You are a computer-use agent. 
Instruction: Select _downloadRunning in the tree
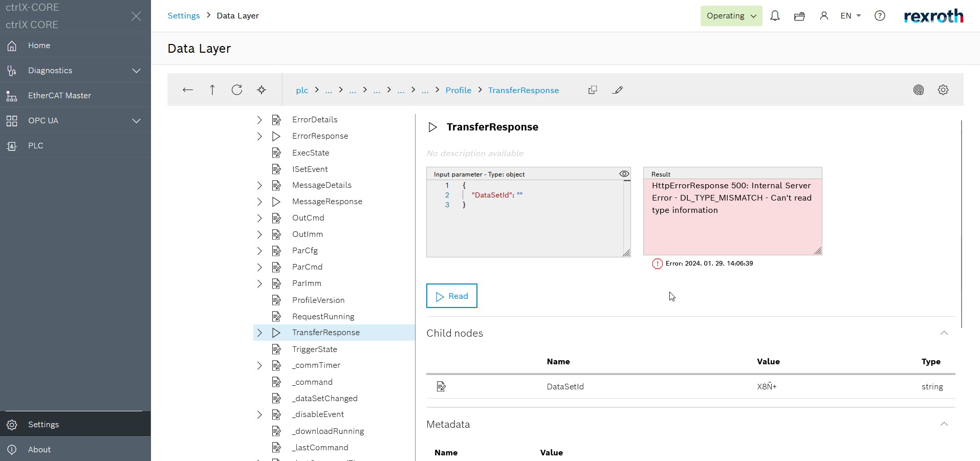coord(328,431)
